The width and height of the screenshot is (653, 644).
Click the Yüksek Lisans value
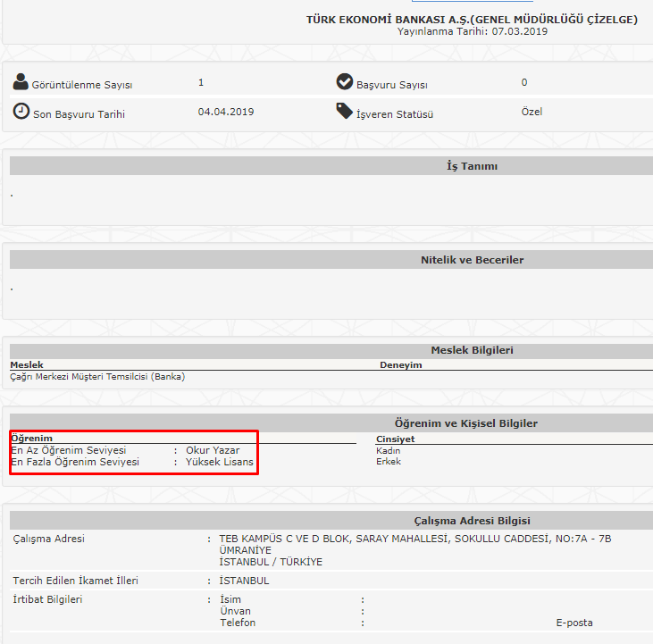(220, 462)
